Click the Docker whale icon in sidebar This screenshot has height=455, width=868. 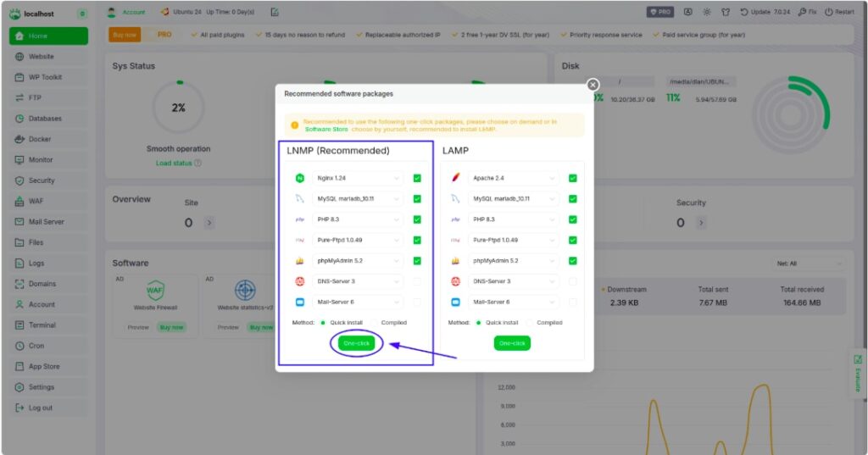pyautogui.click(x=19, y=139)
